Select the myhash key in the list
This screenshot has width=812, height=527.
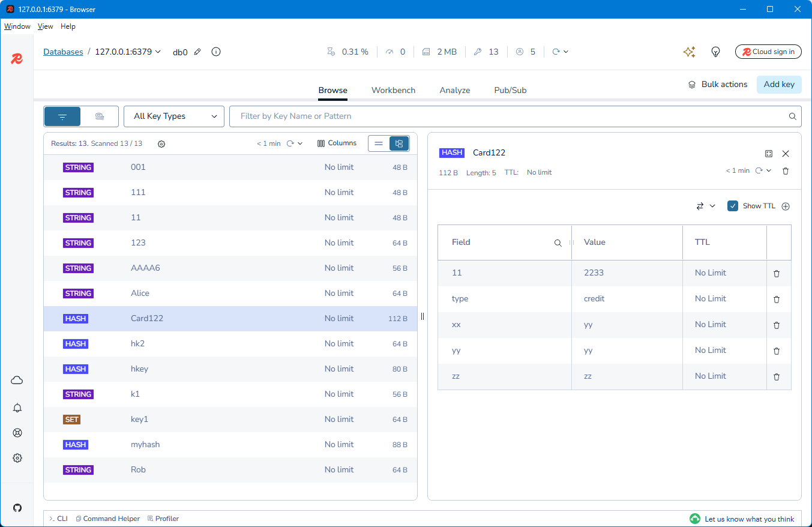coord(145,444)
